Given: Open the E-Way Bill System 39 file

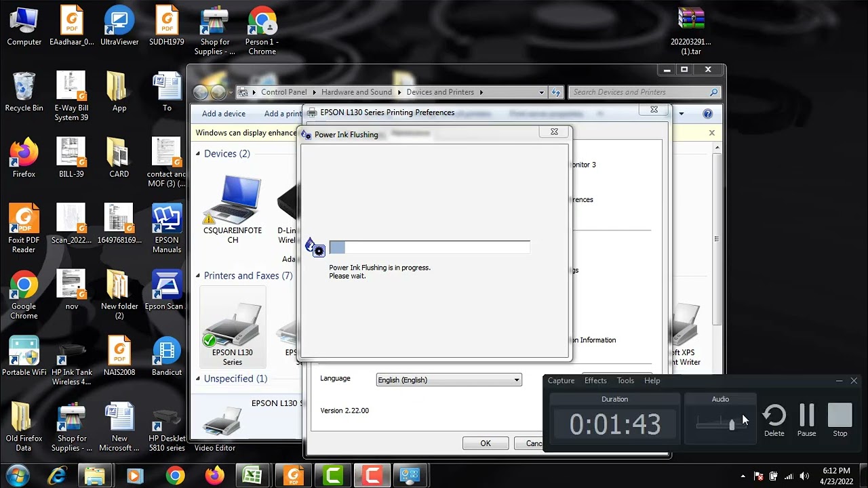Looking at the screenshot, I should point(71,96).
